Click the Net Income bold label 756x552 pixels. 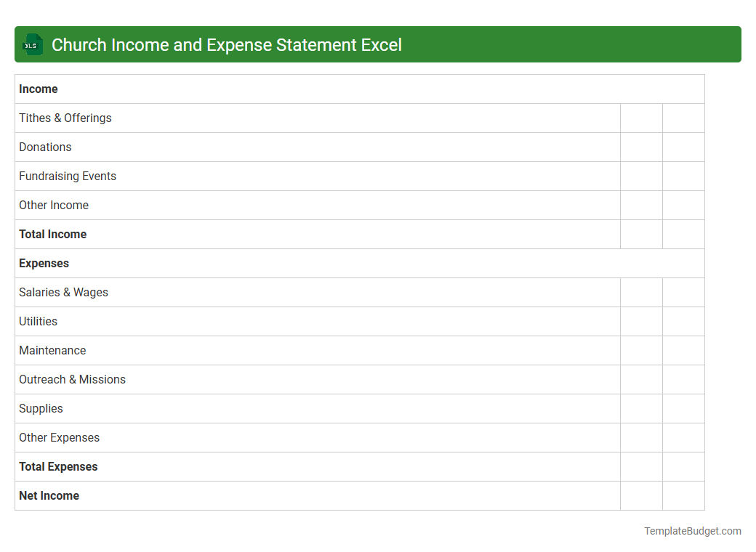(49, 495)
